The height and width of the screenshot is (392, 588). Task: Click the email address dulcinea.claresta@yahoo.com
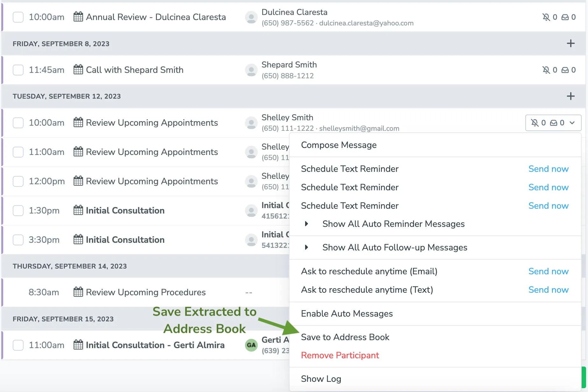click(x=366, y=23)
